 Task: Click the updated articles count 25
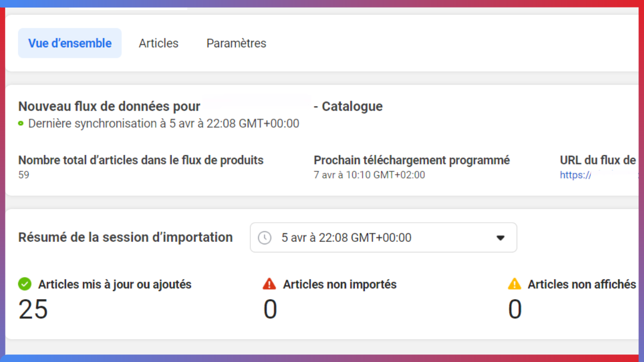pos(33,309)
